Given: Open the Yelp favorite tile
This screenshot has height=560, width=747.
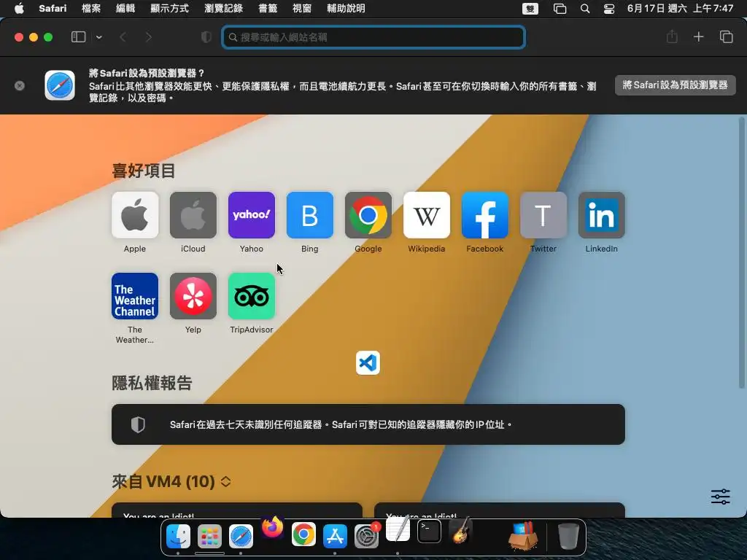Looking at the screenshot, I should (193, 296).
